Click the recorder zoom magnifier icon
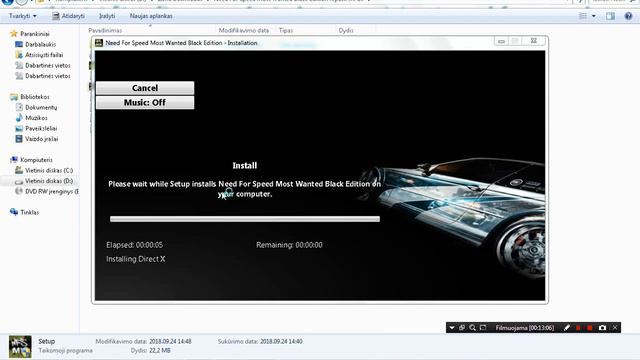The height and width of the screenshot is (360, 640). point(473,328)
